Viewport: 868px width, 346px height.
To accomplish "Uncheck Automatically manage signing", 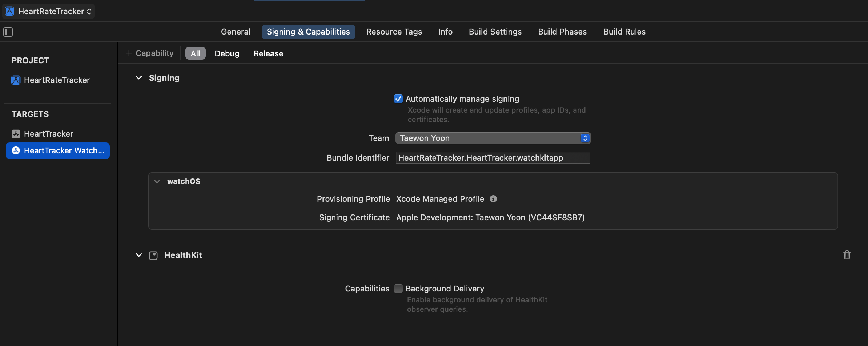I will (x=398, y=99).
